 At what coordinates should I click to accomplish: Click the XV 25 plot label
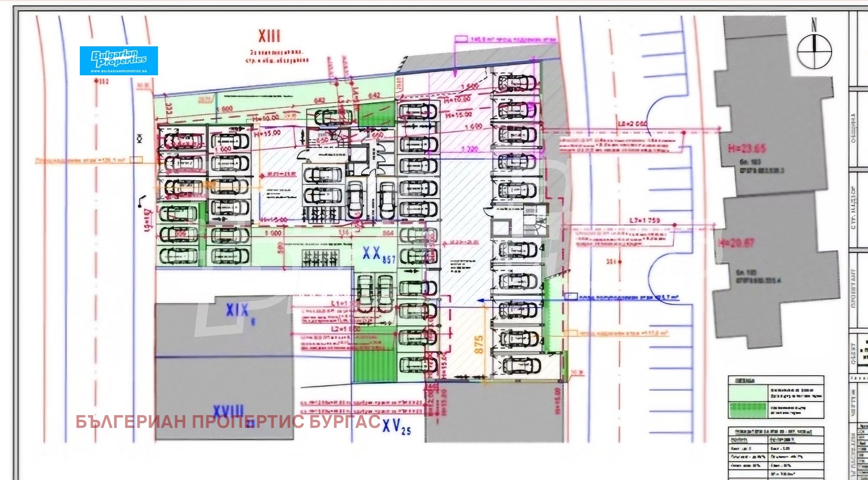[396, 427]
